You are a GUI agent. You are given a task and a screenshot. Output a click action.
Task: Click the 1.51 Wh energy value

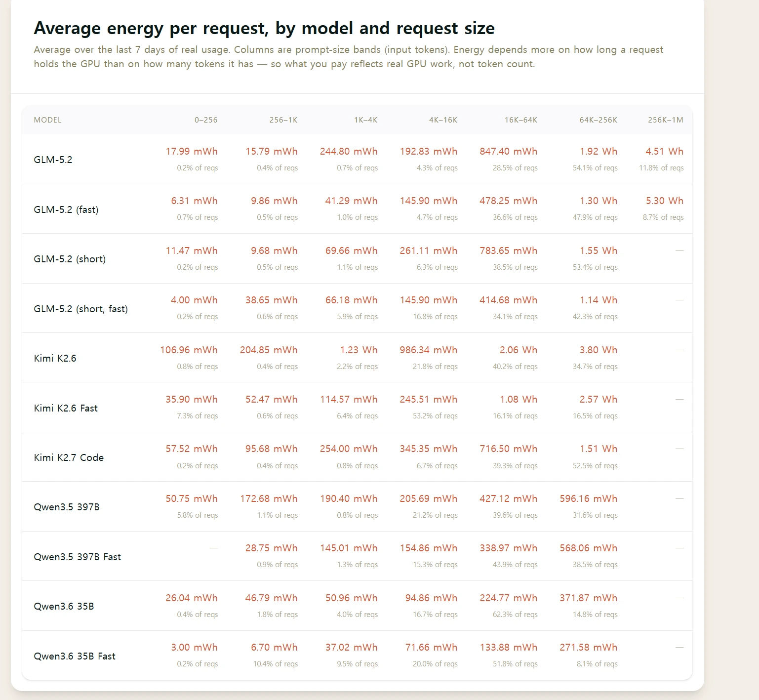(599, 449)
